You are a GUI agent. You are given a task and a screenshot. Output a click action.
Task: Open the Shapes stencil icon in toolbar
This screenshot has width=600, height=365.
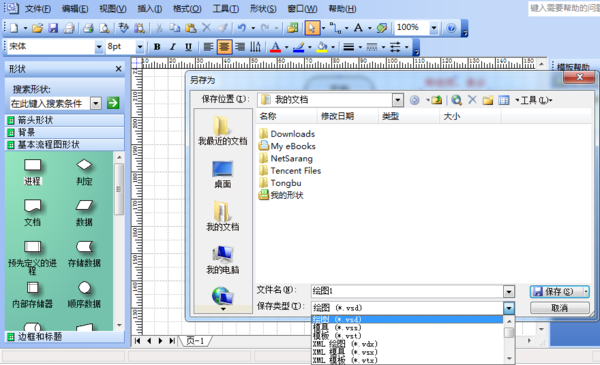(x=293, y=28)
